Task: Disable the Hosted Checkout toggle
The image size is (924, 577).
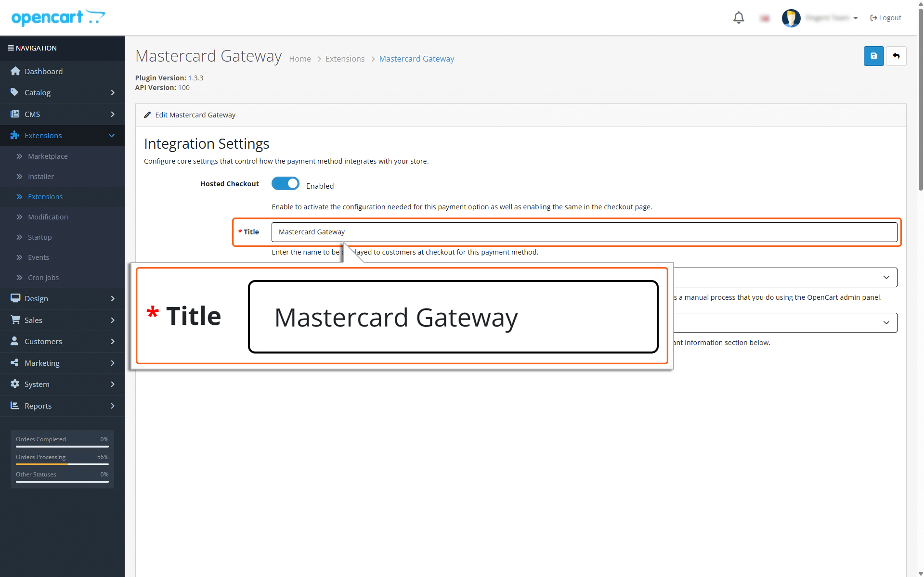Action: (x=285, y=184)
